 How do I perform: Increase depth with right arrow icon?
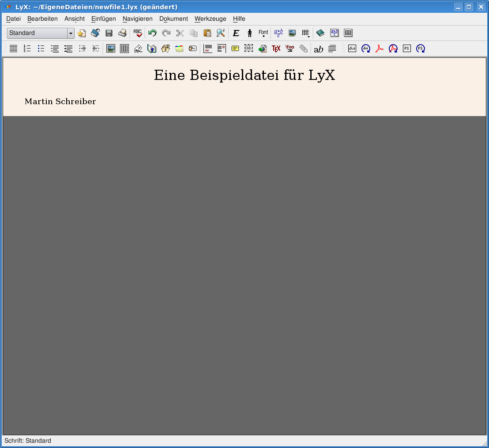click(83, 49)
